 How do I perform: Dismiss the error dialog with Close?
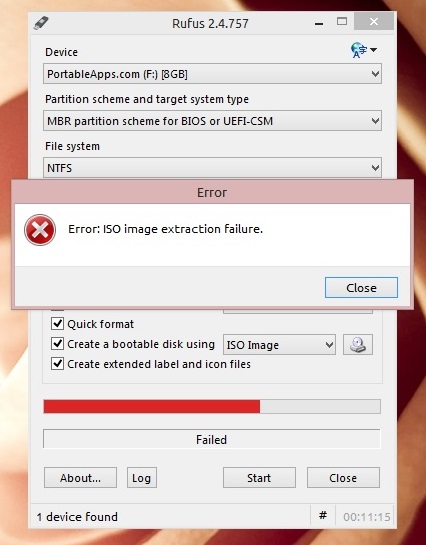(361, 287)
